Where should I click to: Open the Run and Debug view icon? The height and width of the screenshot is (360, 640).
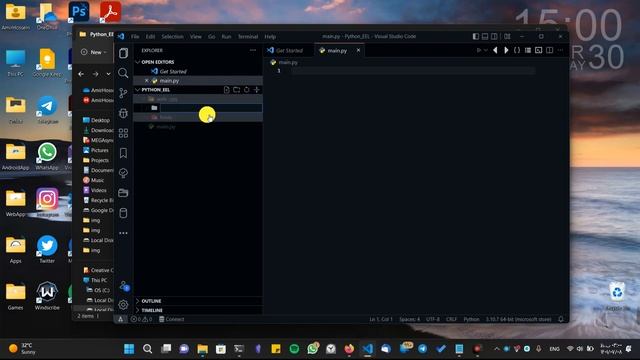[x=123, y=113]
